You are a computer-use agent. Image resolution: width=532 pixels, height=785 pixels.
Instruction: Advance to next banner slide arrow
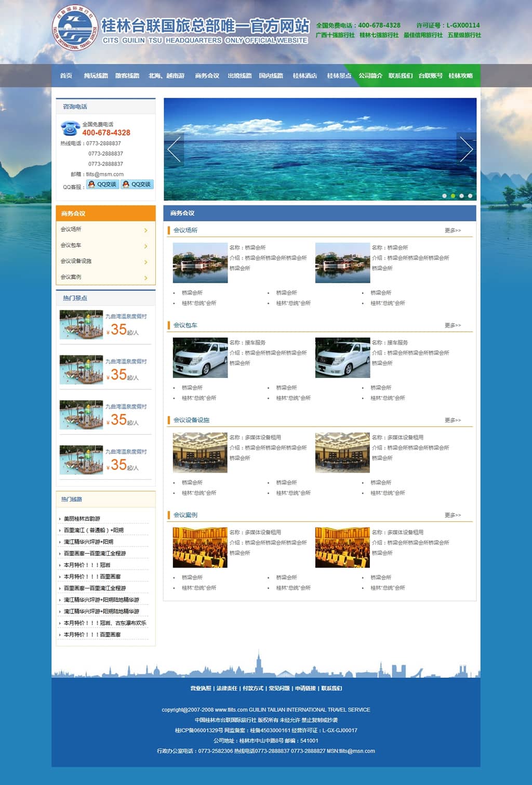click(466, 149)
